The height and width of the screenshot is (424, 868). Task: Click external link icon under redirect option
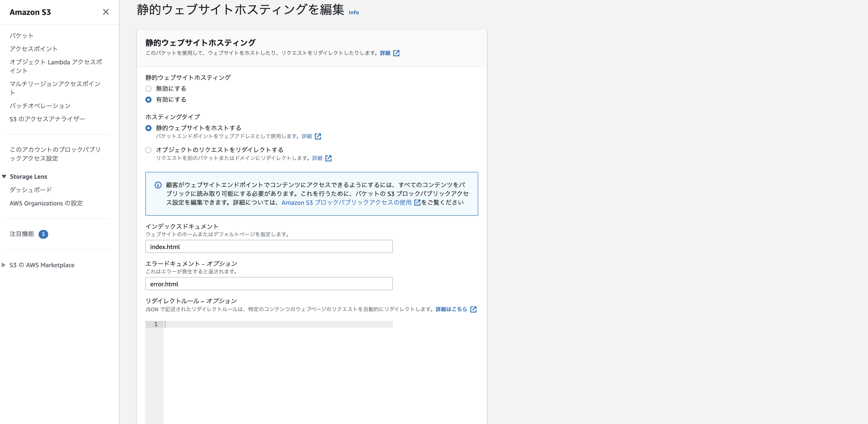tap(328, 158)
